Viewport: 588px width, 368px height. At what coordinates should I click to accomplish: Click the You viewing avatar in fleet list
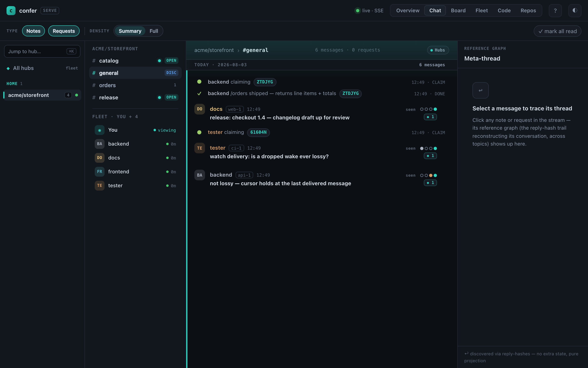tap(100, 130)
